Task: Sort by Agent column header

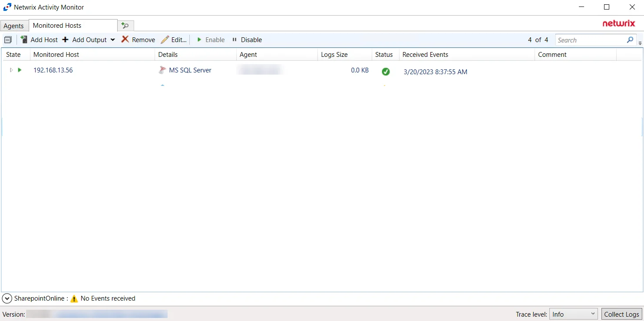Action: [x=277, y=55]
